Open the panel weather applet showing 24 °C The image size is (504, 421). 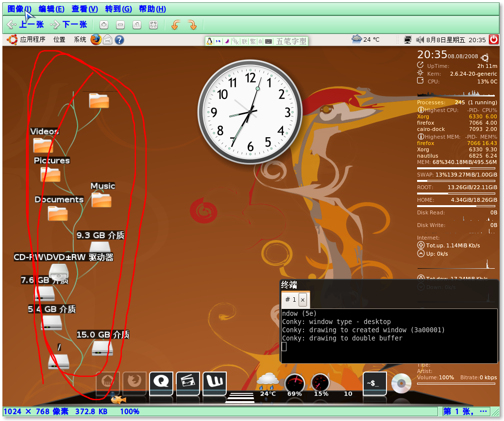(366, 39)
